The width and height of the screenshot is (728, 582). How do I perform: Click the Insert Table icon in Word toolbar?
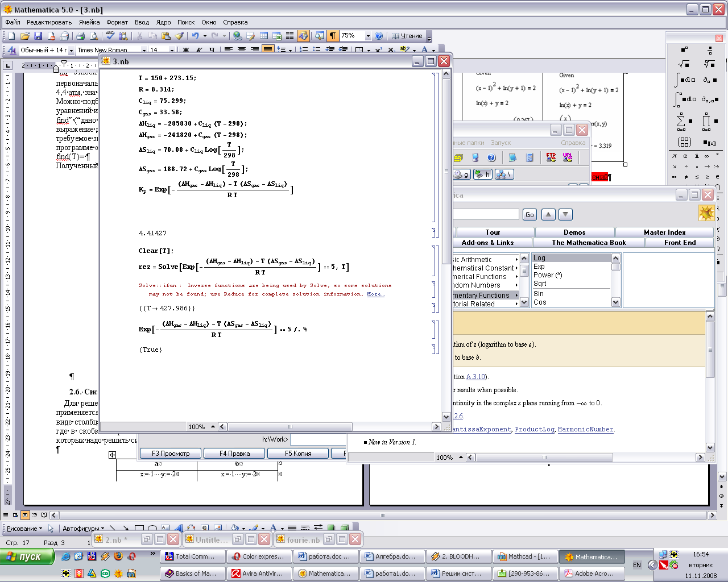(264, 36)
